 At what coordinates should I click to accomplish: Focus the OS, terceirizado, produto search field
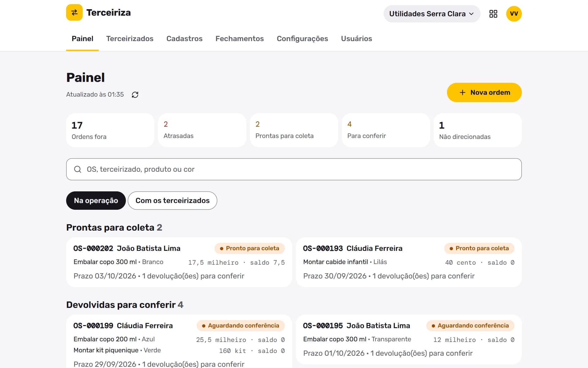294,169
